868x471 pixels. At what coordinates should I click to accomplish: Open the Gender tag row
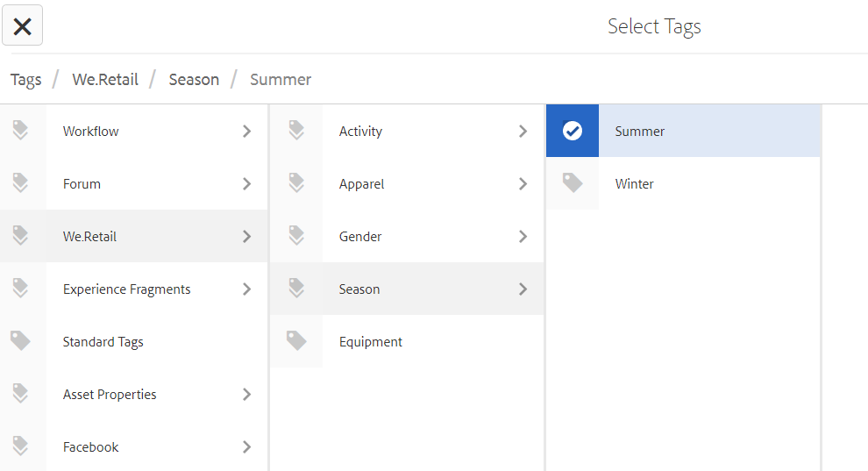pos(360,236)
